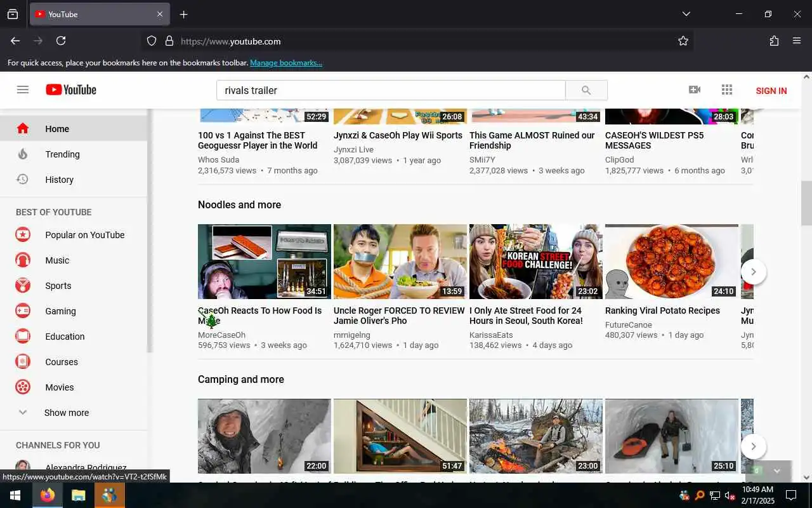Click the Education icon in sidebar
Image resolution: width=812 pixels, height=508 pixels.
[23, 337]
